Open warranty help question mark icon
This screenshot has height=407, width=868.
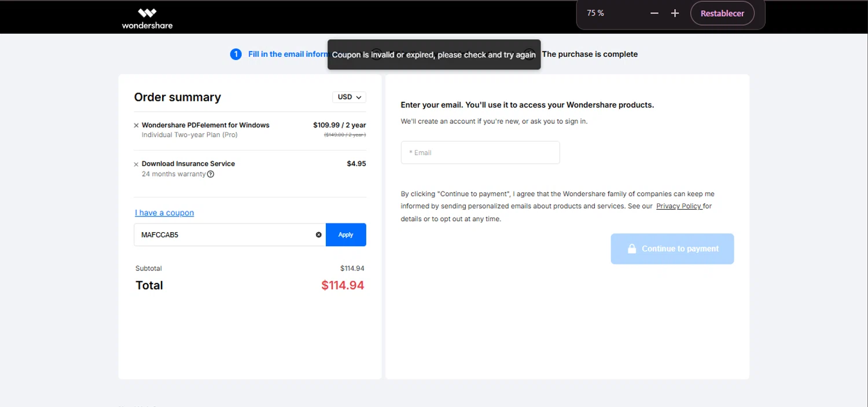211,174
